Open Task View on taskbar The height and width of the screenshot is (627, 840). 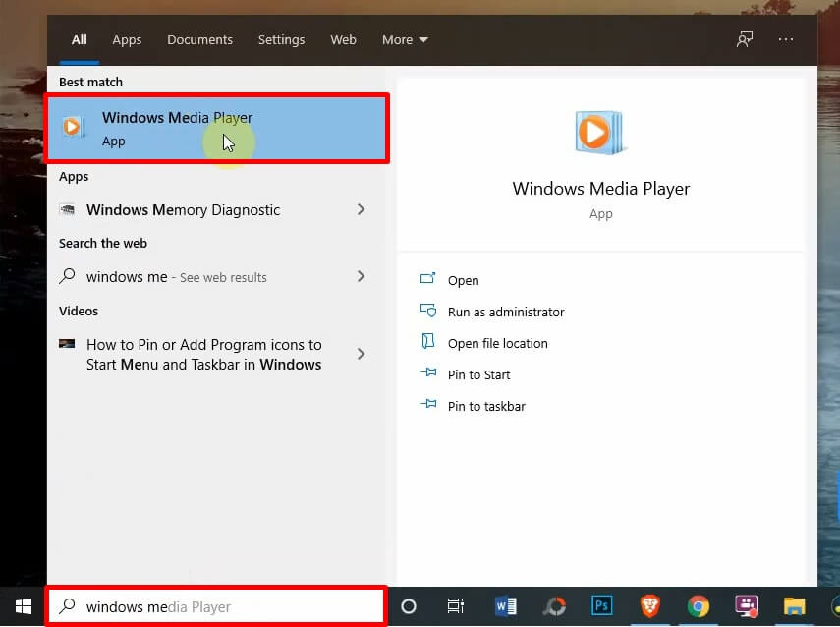455,606
